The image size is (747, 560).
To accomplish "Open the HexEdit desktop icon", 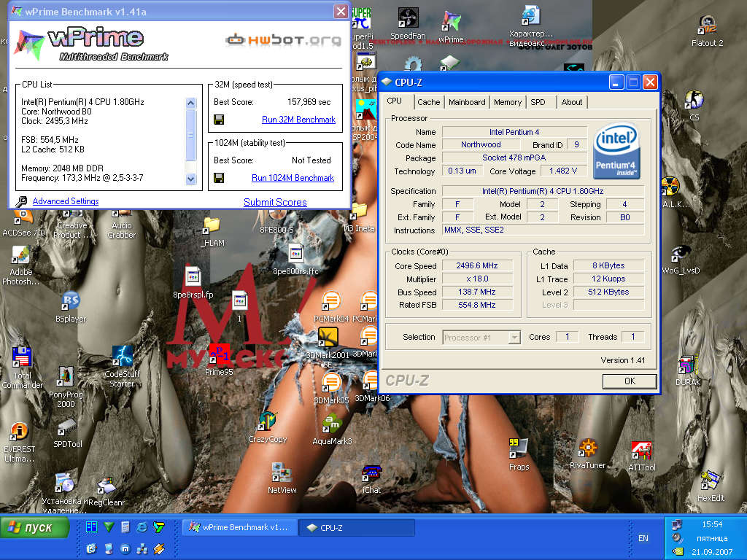I will pos(711,486).
